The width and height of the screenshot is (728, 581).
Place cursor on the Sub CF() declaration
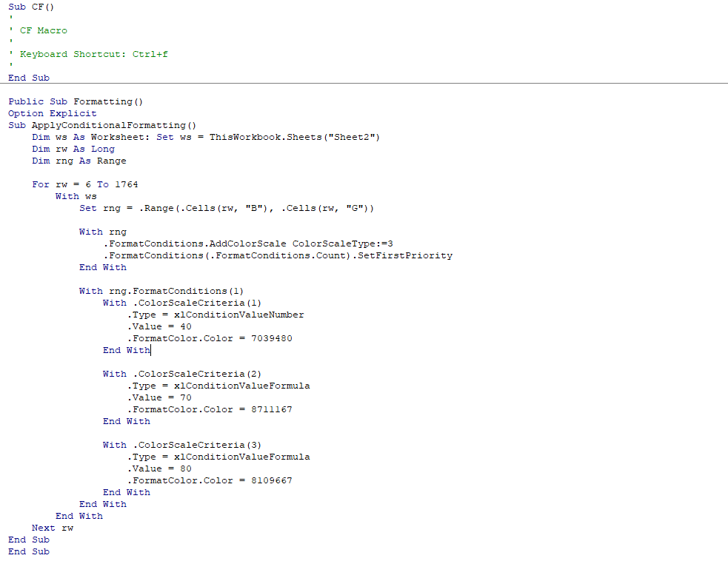coord(30,7)
